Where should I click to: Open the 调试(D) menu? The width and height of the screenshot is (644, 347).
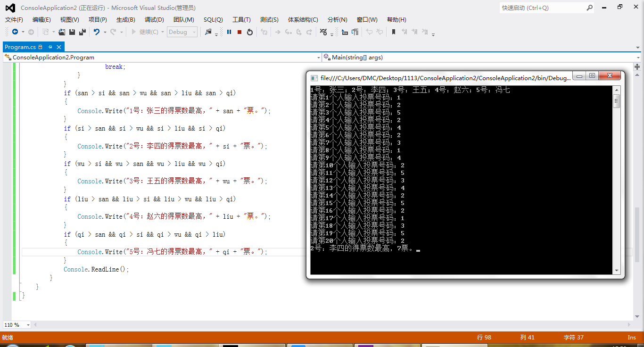pos(154,20)
